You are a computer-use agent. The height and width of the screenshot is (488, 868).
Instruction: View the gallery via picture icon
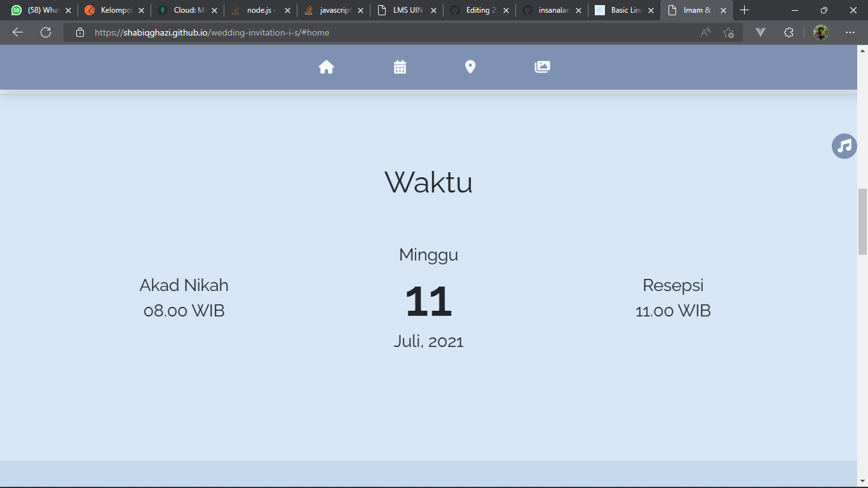tap(542, 67)
